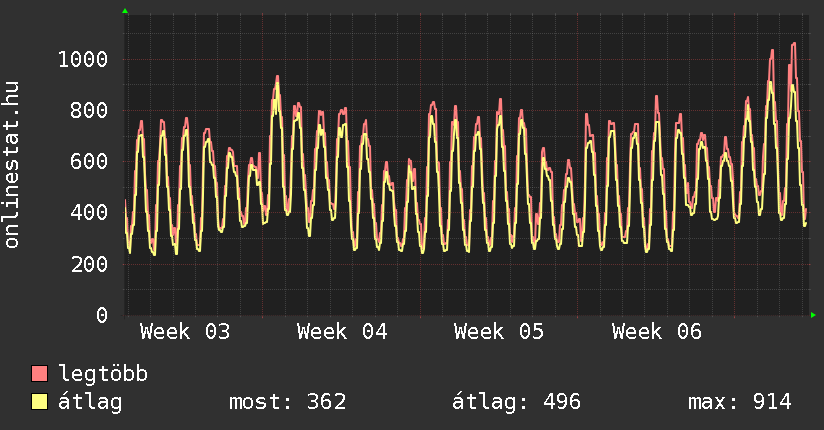This screenshot has height=430, width=824.
Task: Select the legtöbb legend label
Action: pyautogui.click(x=103, y=374)
